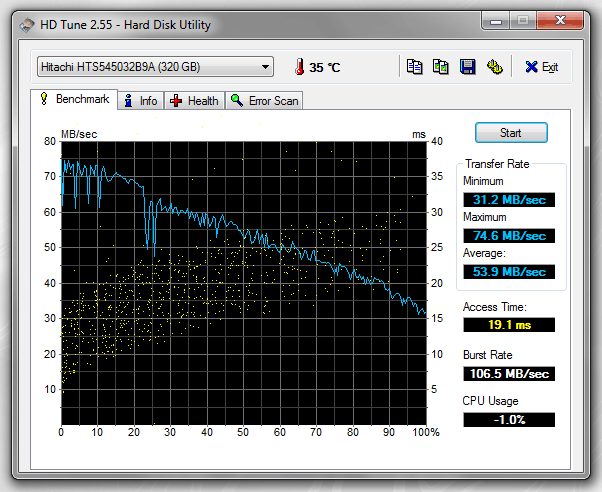Image resolution: width=602 pixels, height=492 pixels.
Task: Click the burst rate value 106.5 MB/sec
Action: tap(509, 374)
